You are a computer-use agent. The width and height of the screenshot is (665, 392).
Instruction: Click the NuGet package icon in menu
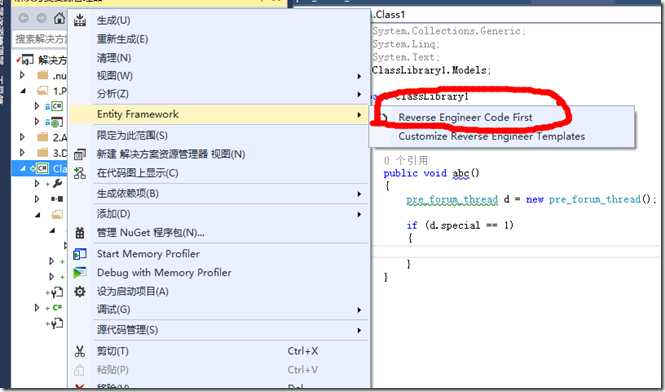80,233
